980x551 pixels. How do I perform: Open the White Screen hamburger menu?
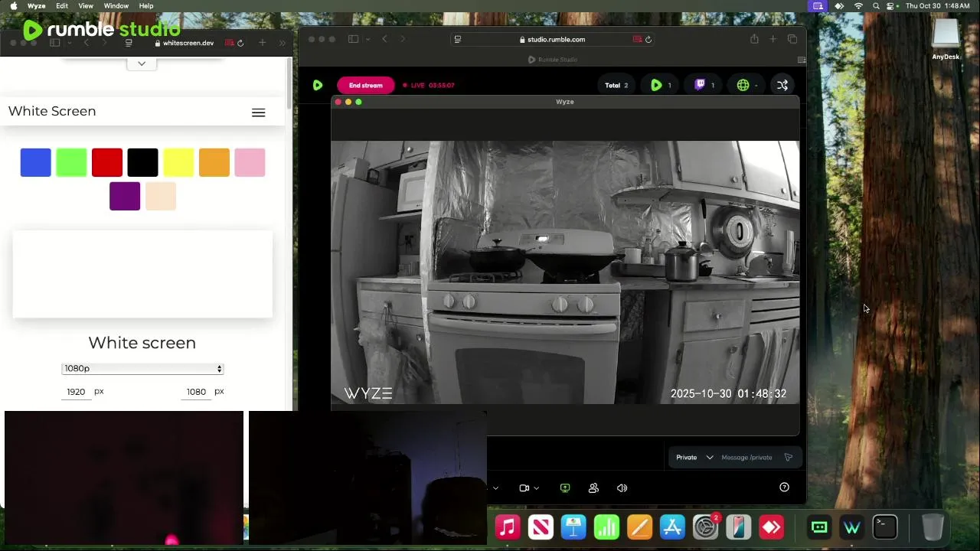tap(259, 112)
